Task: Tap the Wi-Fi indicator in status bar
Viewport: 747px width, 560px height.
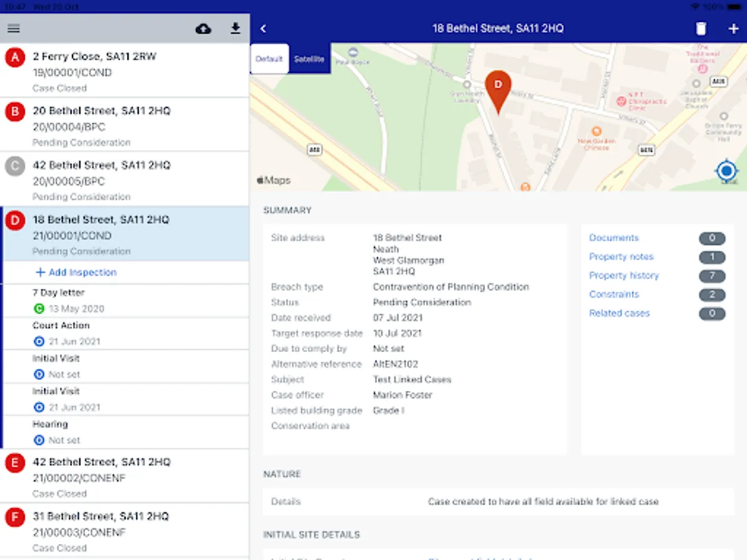Action: coord(695,6)
